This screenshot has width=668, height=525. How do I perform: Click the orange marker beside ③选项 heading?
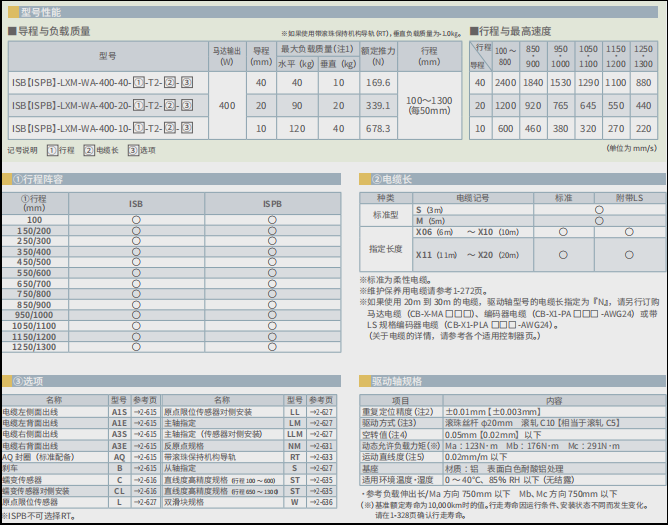8,381
